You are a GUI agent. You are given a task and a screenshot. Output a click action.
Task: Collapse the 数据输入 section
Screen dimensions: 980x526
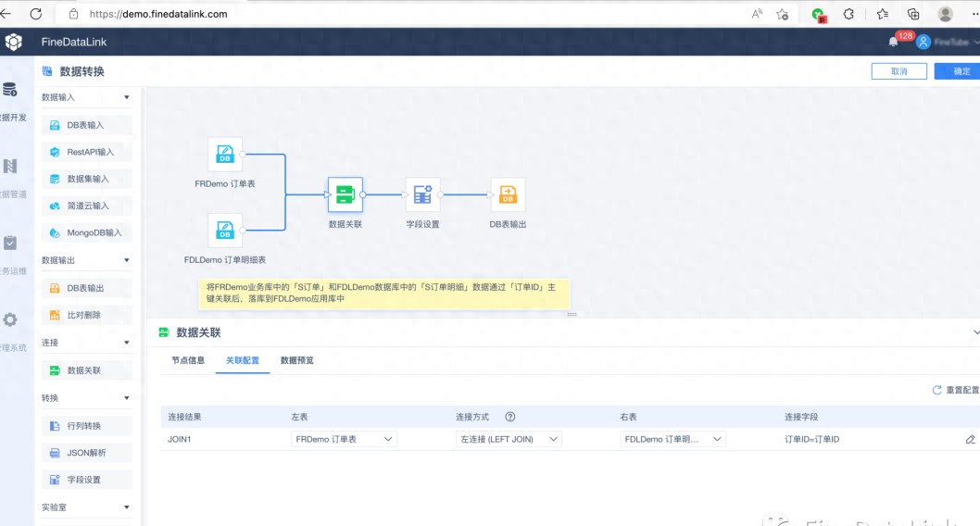[x=127, y=97]
